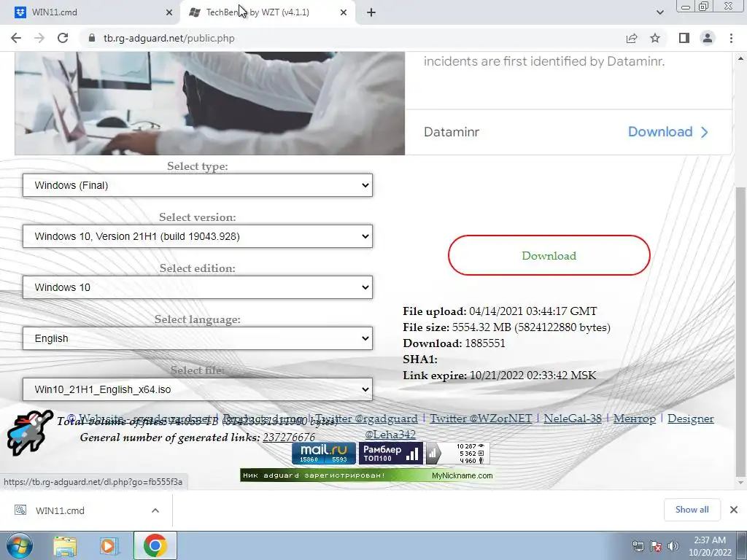Click the visitor statistics counter badge

(457, 454)
